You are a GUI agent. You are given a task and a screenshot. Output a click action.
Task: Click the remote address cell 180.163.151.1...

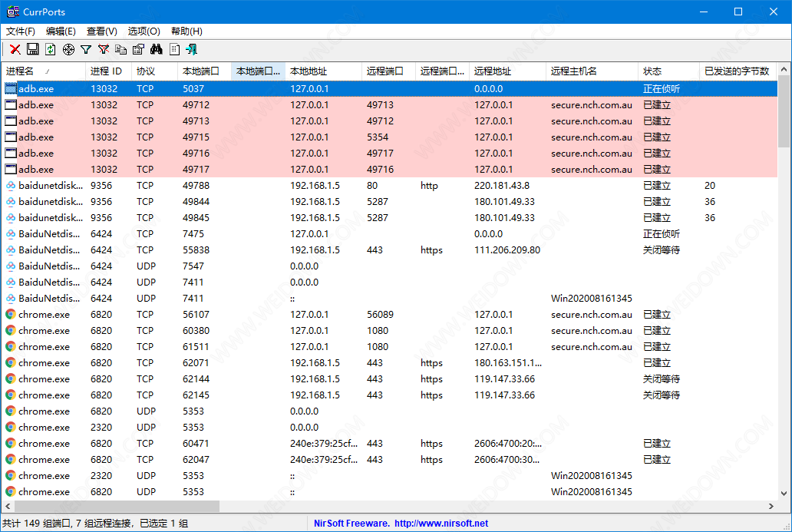[x=507, y=363]
